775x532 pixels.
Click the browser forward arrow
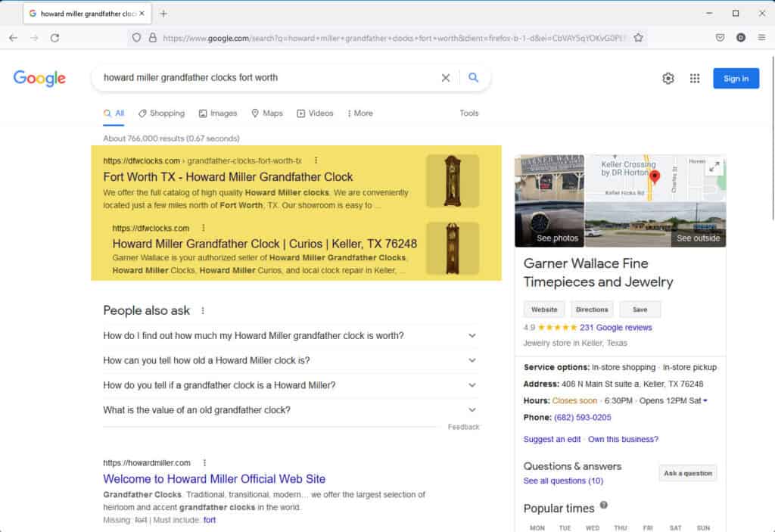pos(34,38)
